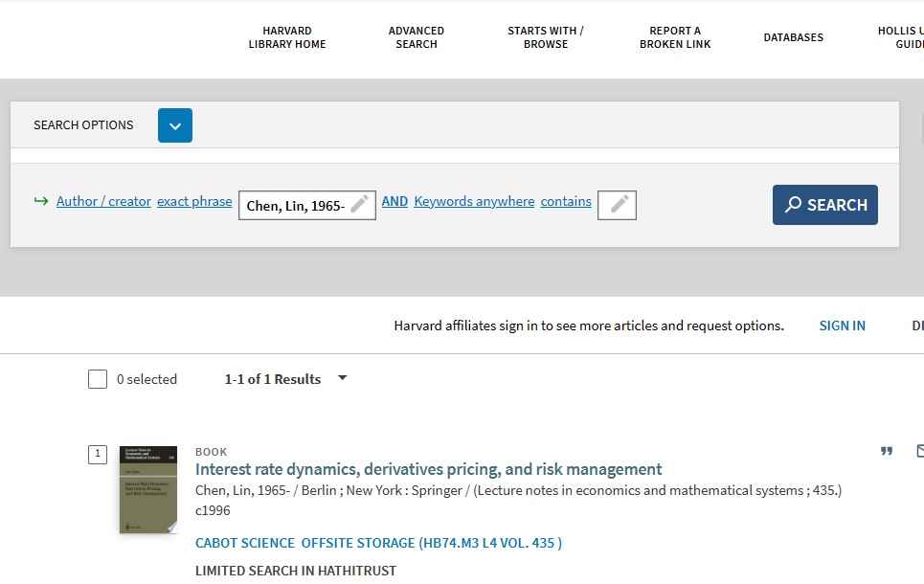Image resolution: width=924 pixels, height=584 pixels.
Task: Open Interest rate dynamics title link
Action: (x=428, y=470)
